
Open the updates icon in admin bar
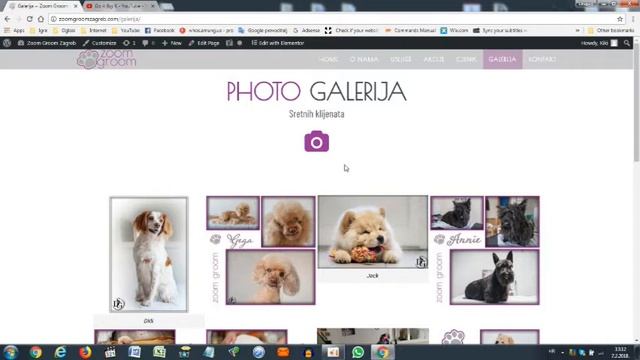(129, 43)
